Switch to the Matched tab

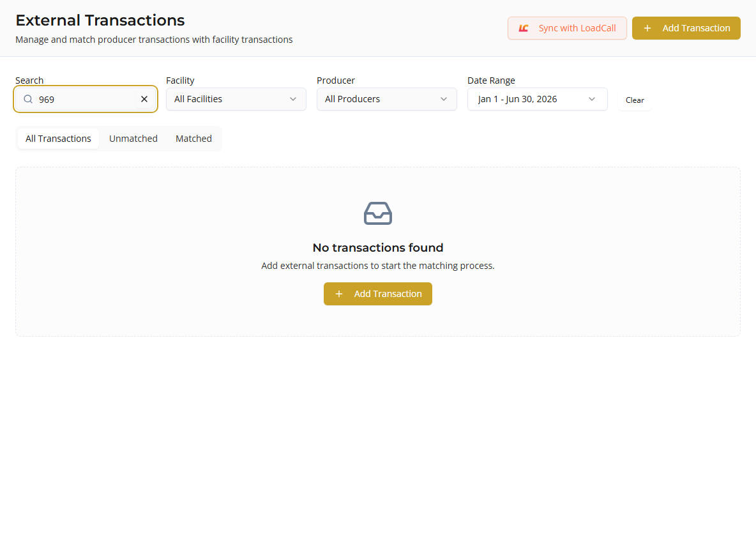click(194, 139)
